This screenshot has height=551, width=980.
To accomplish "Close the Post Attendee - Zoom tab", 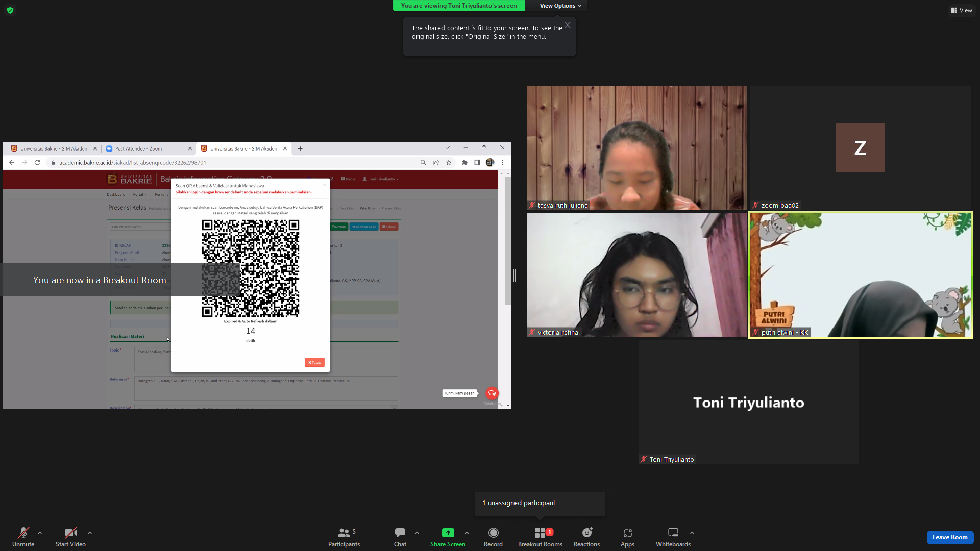I will [x=190, y=149].
